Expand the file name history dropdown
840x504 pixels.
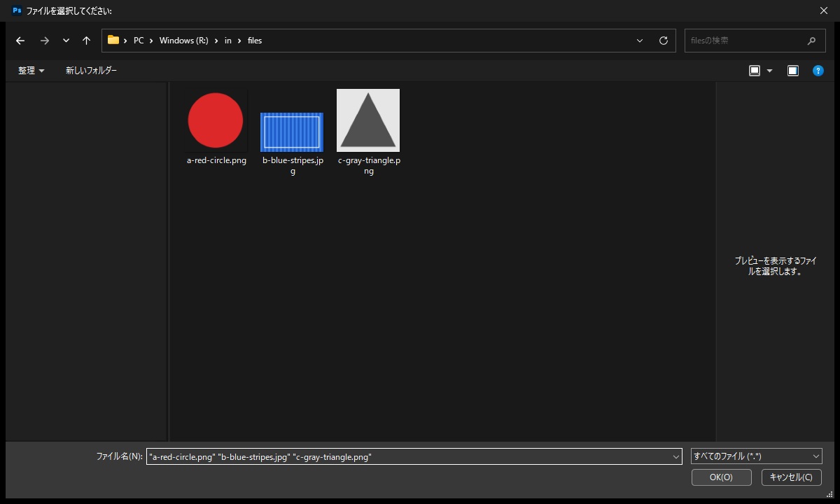tap(676, 456)
